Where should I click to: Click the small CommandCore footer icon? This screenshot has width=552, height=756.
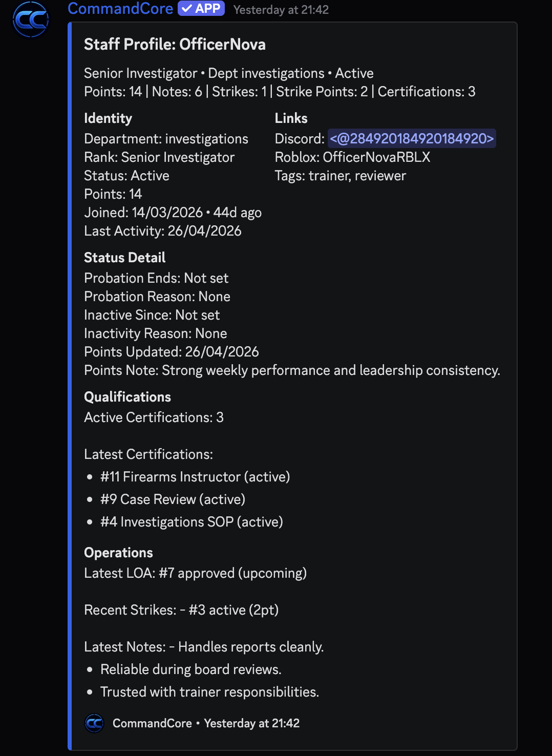tap(94, 723)
